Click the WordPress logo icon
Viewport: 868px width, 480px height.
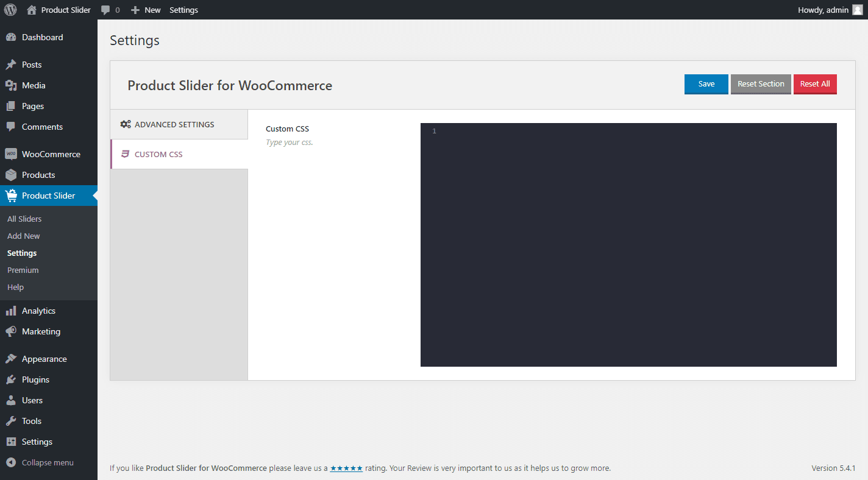tap(10, 10)
